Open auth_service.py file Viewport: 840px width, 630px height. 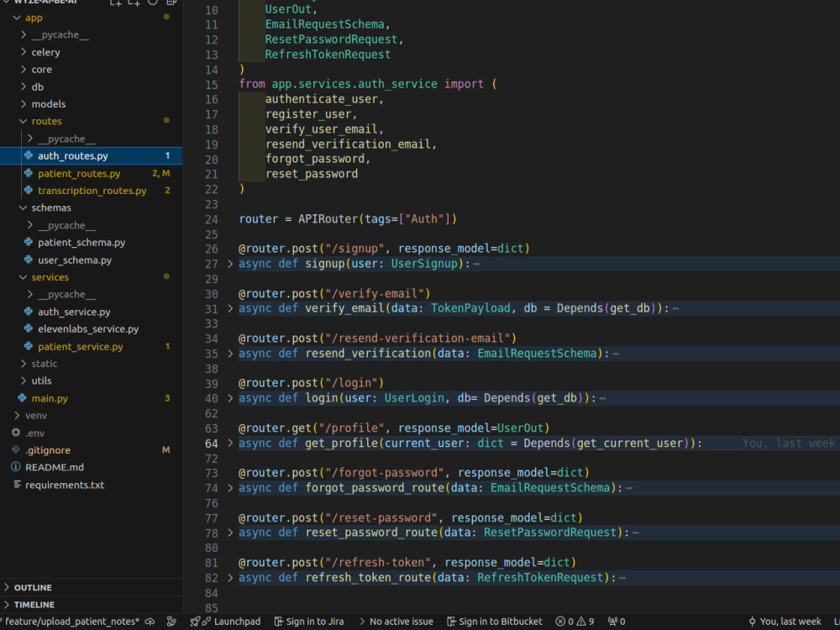point(74,312)
